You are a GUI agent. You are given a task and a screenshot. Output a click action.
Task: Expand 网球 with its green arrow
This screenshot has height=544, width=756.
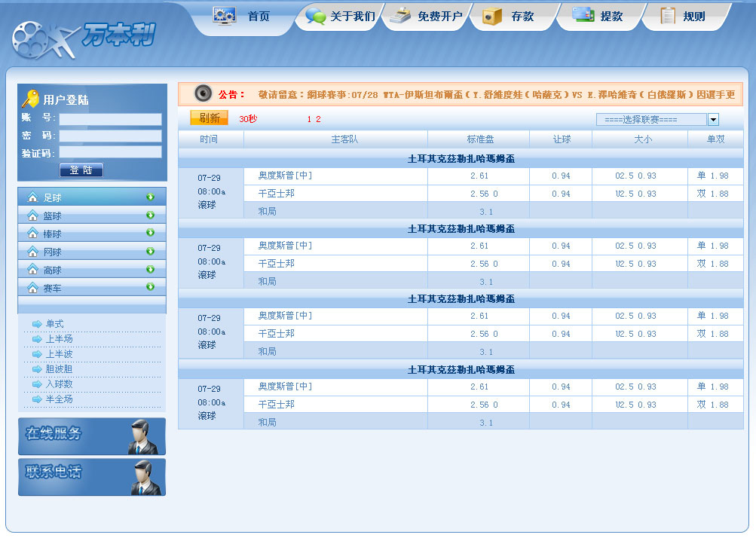[x=151, y=251]
